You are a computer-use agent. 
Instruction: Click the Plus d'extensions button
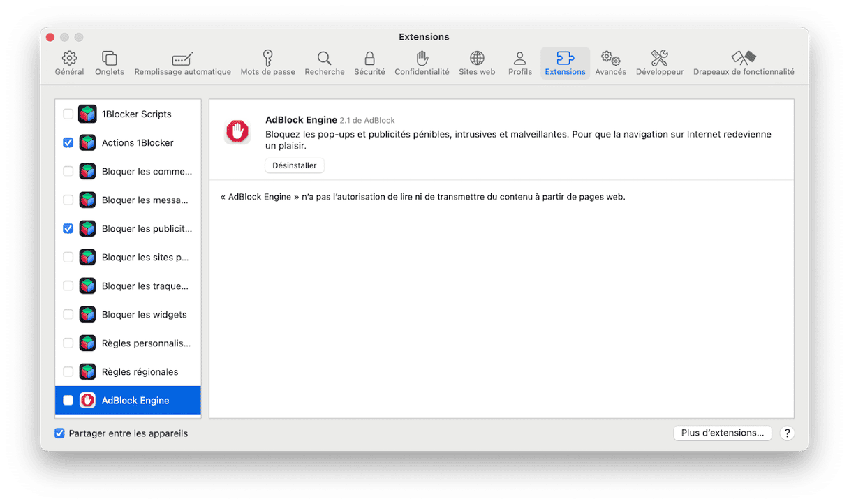pos(723,433)
